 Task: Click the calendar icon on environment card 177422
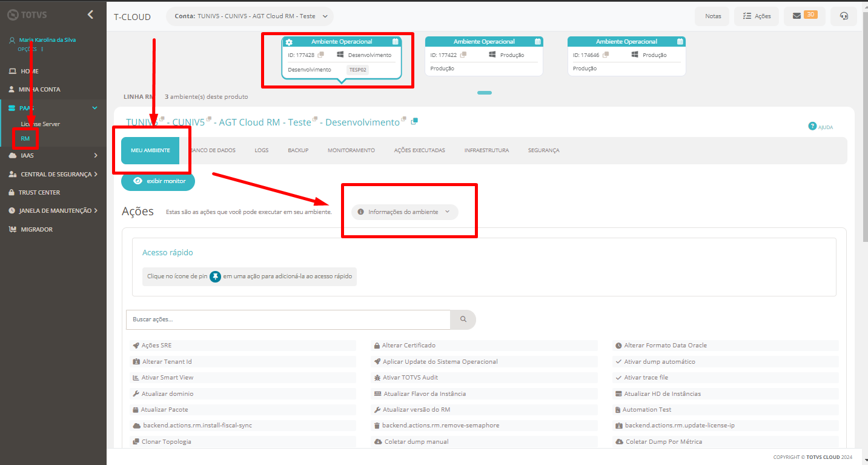tap(537, 42)
